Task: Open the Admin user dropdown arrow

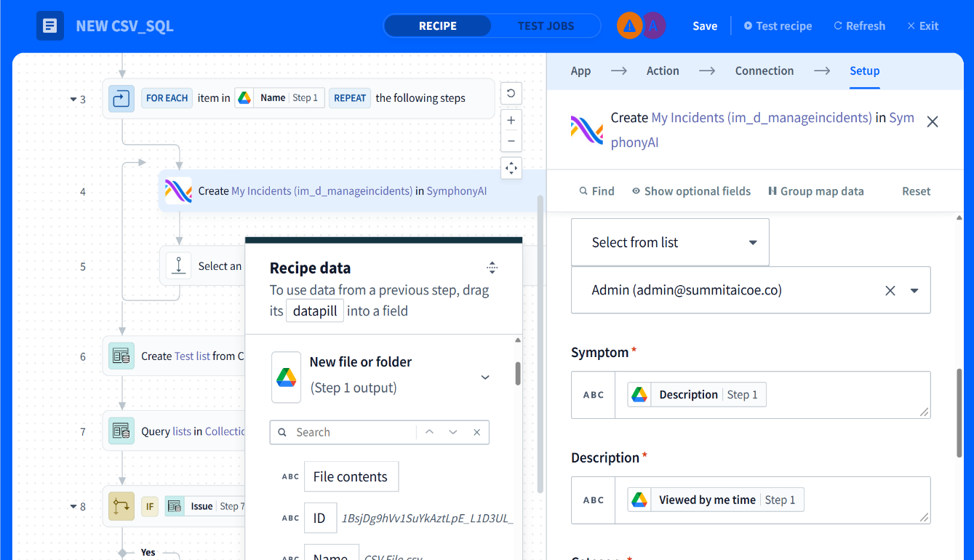Action: coord(914,290)
